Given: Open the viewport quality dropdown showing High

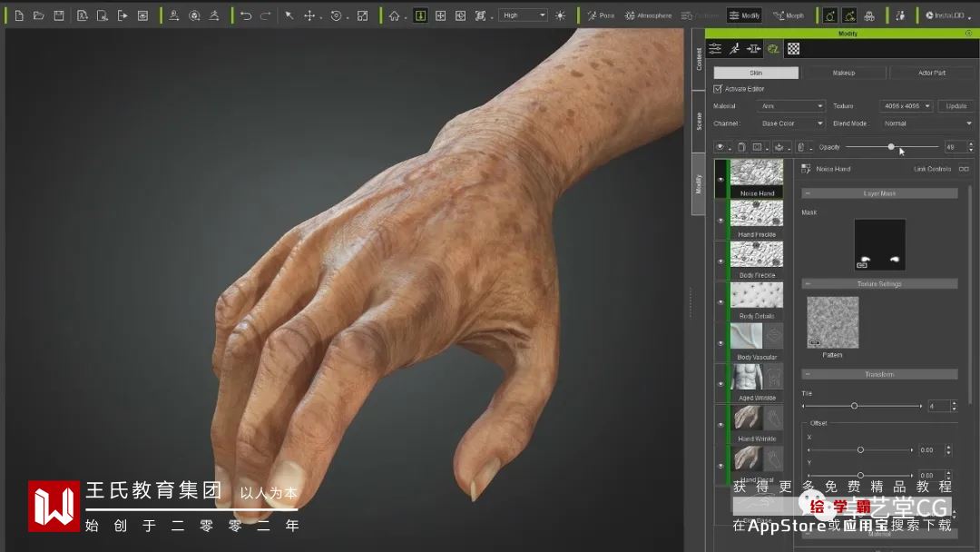Looking at the screenshot, I should pos(523,15).
